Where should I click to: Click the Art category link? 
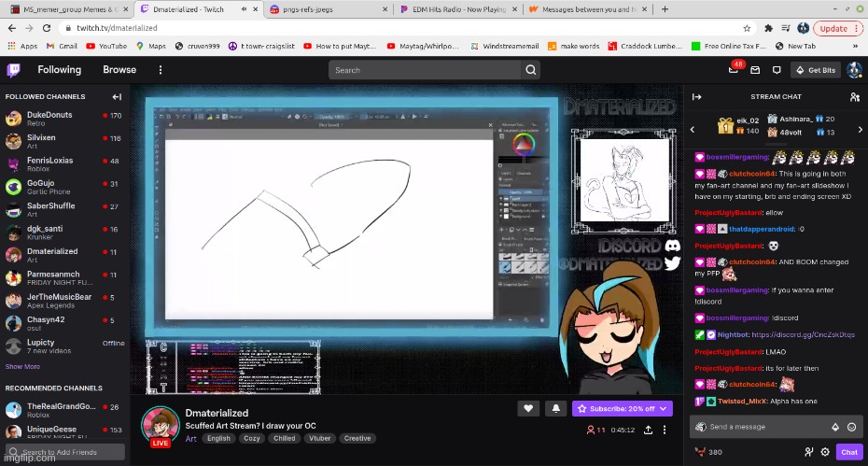tap(191, 438)
